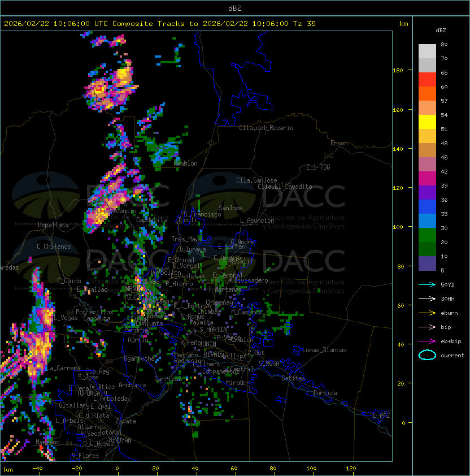Click the 'Clla.del_Rosario' map label
Viewport: 470px width, 476px height.
(266, 128)
